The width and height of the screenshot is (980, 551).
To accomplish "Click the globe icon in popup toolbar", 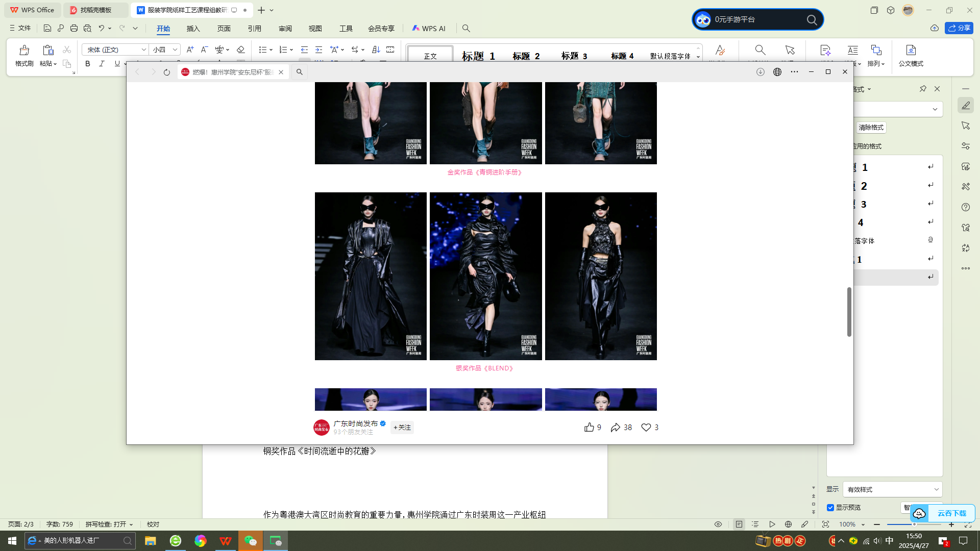I will (777, 72).
